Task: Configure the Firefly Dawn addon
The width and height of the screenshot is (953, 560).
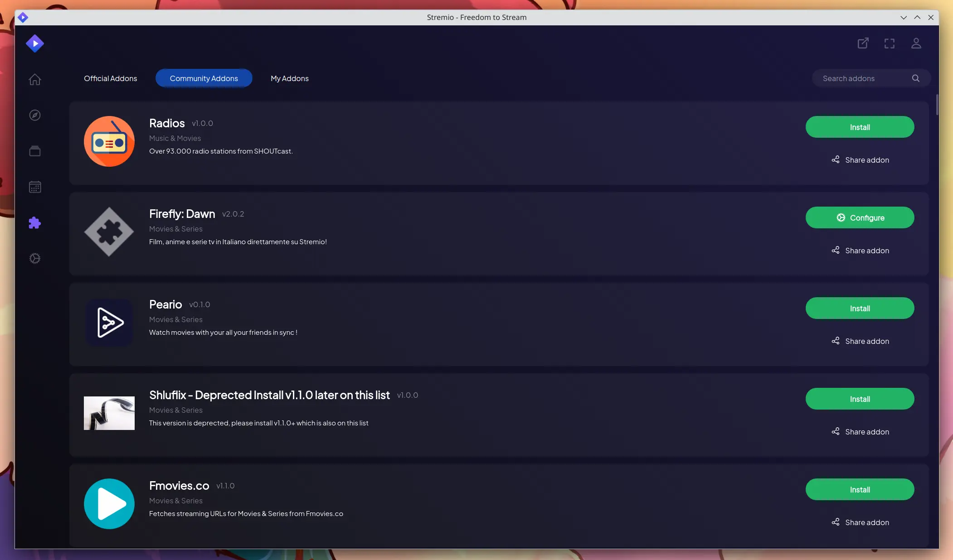Action: pos(860,217)
